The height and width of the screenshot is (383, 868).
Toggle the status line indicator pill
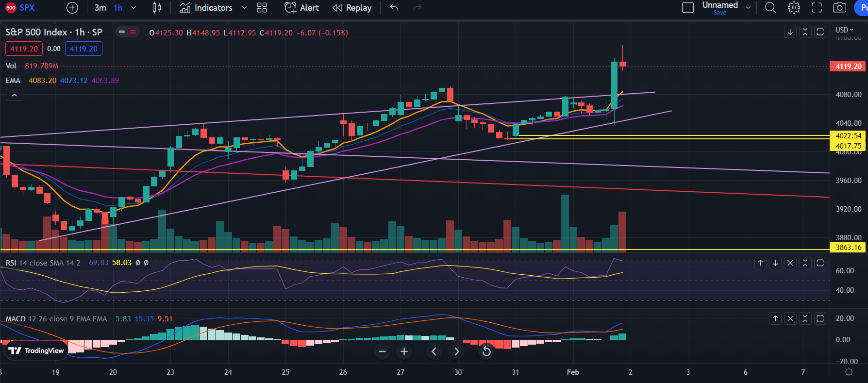[122, 32]
